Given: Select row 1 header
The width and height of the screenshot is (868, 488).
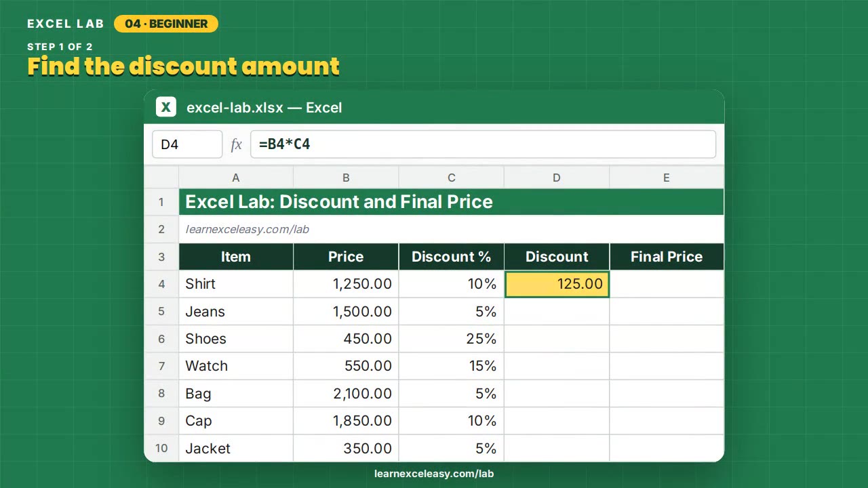Looking at the screenshot, I should point(161,202).
